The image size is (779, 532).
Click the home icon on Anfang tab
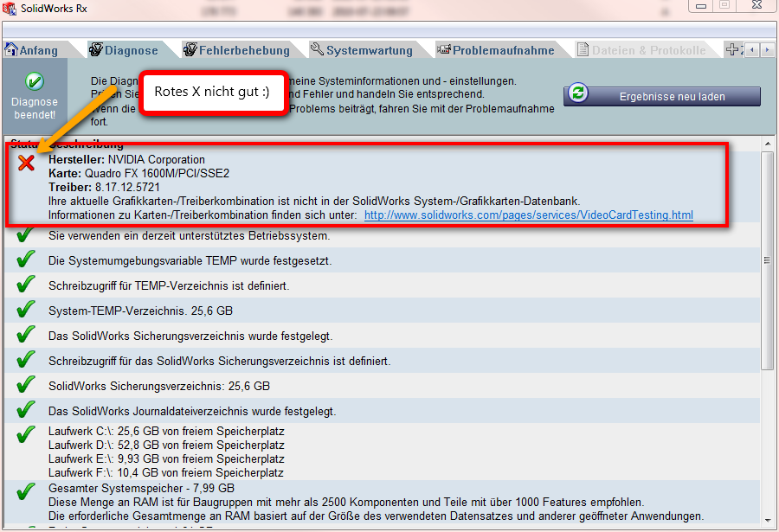tap(11, 49)
